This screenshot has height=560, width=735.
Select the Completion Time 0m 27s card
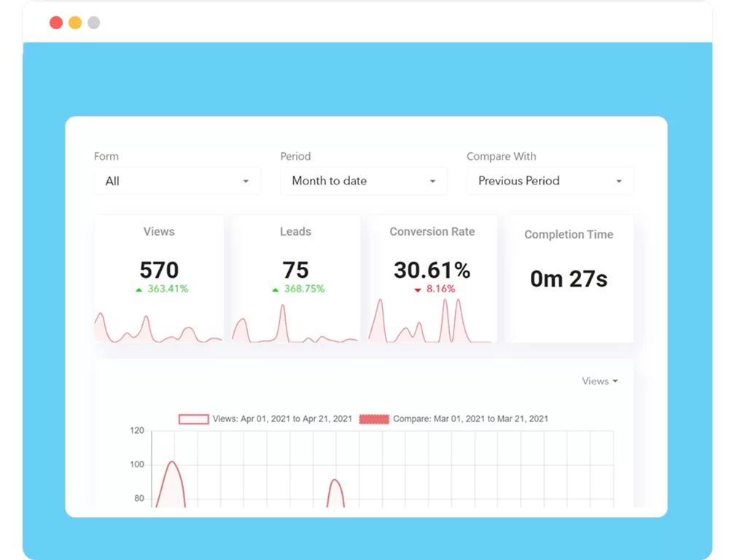tap(569, 279)
